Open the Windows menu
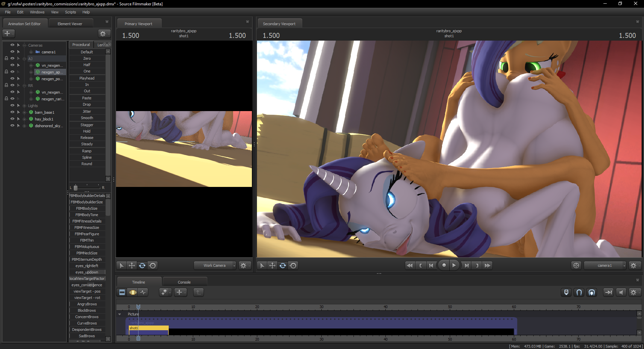 click(37, 12)
